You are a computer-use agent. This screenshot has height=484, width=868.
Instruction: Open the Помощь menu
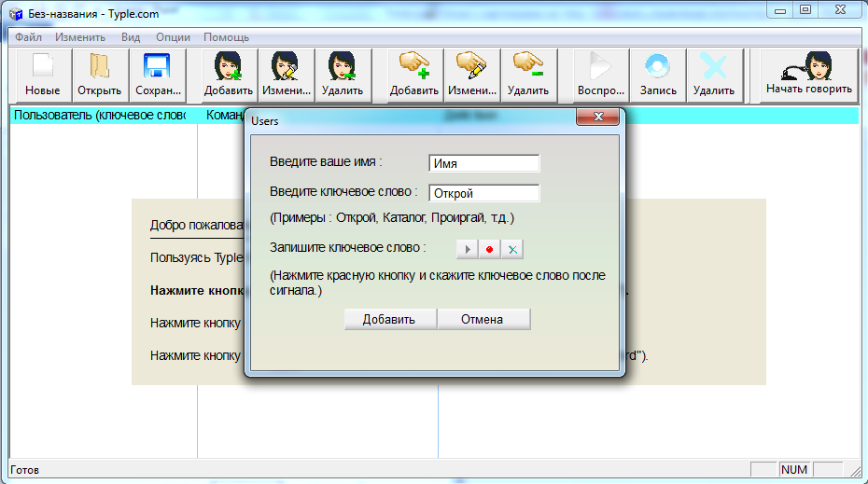226,37
